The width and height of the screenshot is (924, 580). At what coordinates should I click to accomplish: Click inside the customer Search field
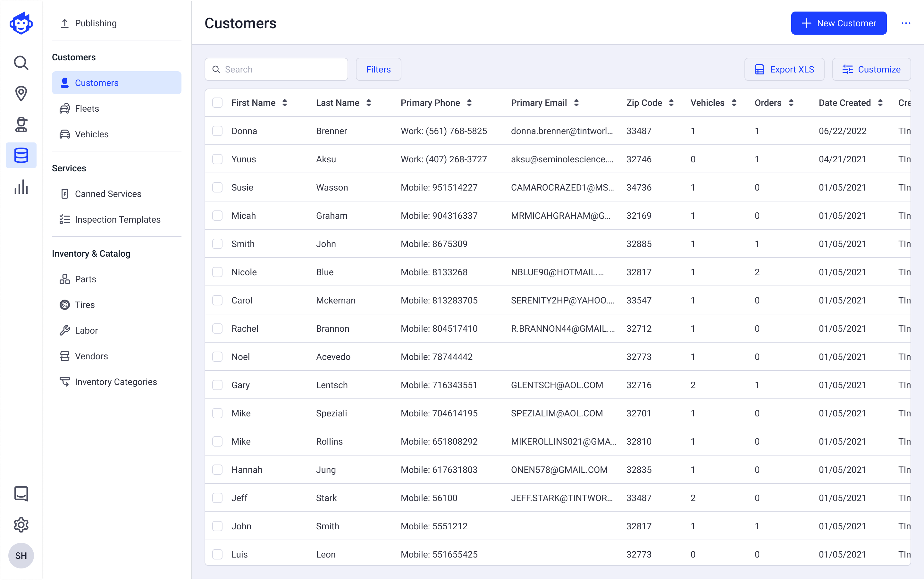276,69
